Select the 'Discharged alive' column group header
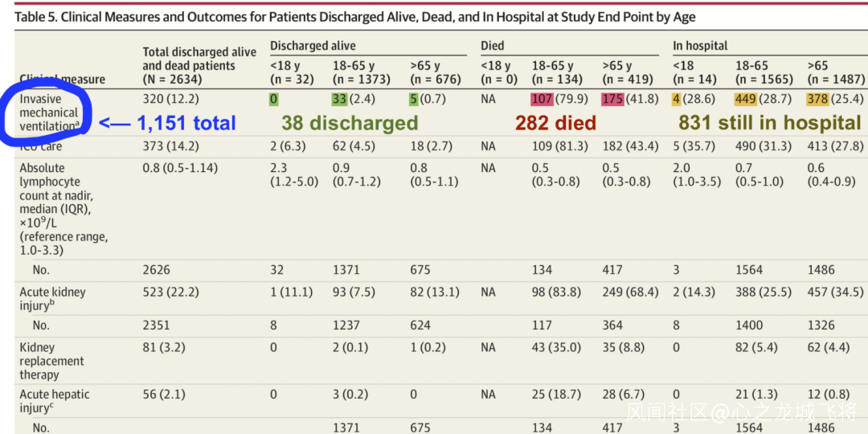The width and height of the screenshot is (868, 434). point(313,46)
